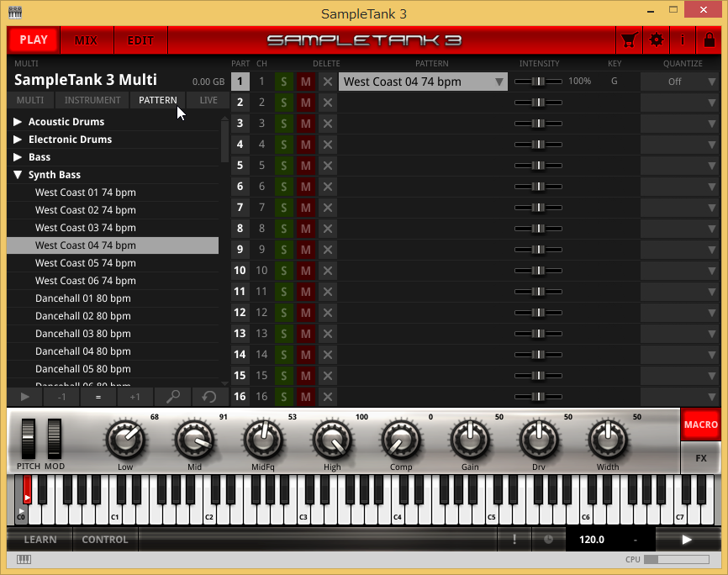Delete part 16 with the X icon
This screenshot has height=575, width=728.
[328, 397]
